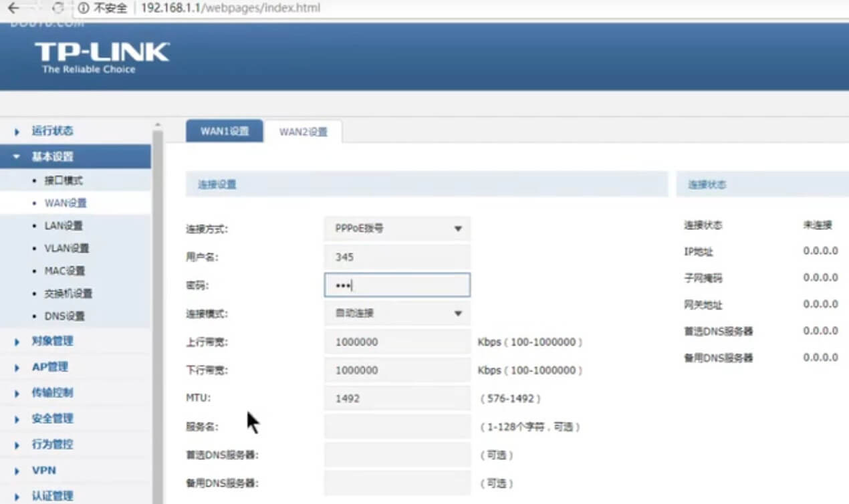The width and height of the screenshot is (849, 504).
Task: Click the sidebar vertical scrollbar
Action: point(158,301)
